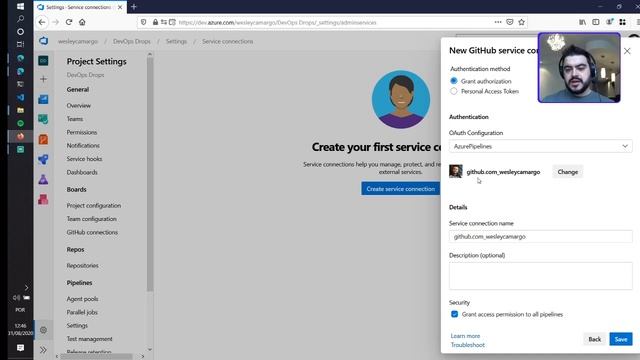Screen dimensions: 640x360
Task: Toggle the Firefox sidebar icon
Action: coord(596,22)
